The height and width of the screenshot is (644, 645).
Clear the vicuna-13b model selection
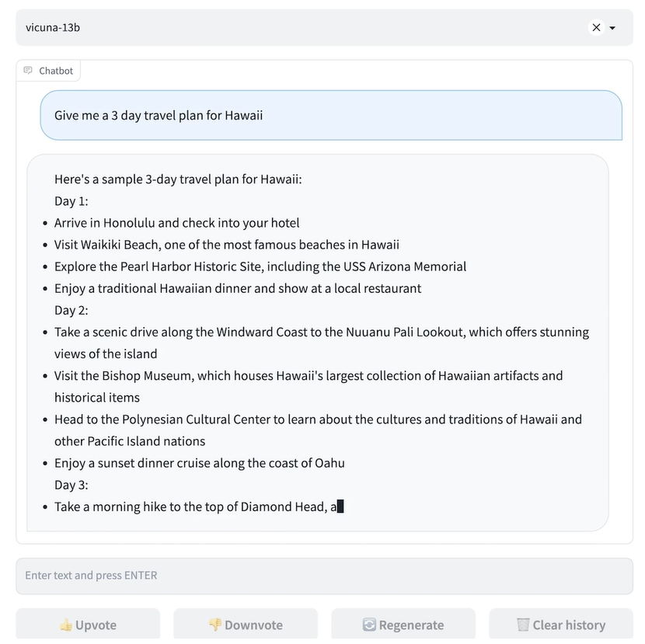coord(596,28)
